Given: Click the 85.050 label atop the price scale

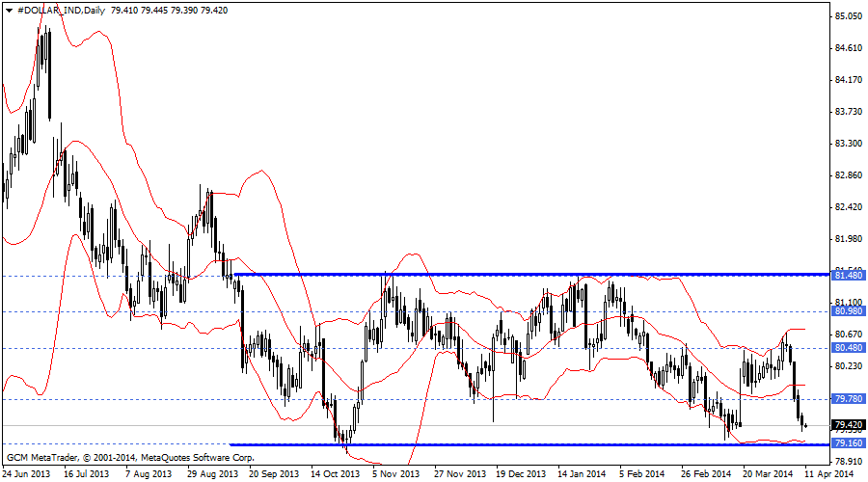Looking at the screenshot, I should [x=847, y=16].
